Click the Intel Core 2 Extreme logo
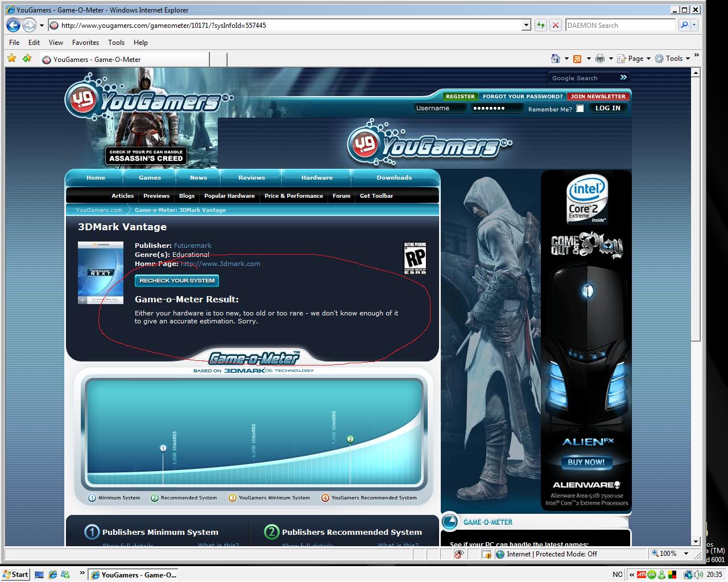This screenshot has width=728, height=582. tap(588, 199)
